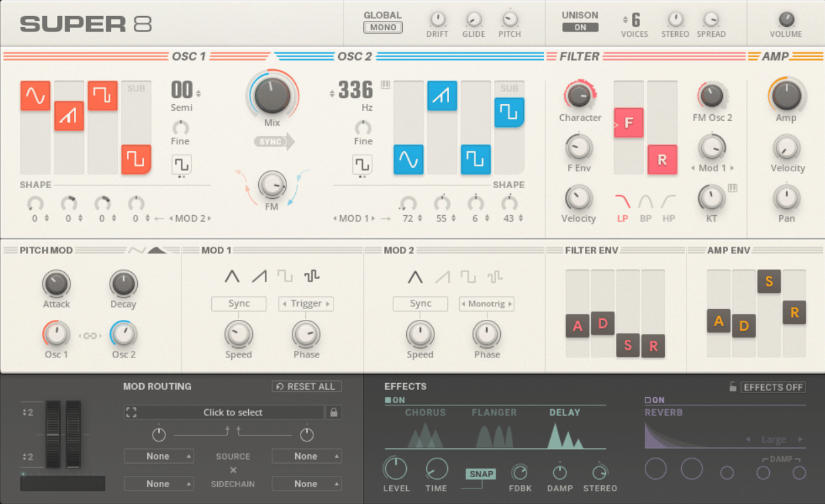Click the Effects Off button
Image resolution: width=825 pixels, height=504 pixels.
click(773, 387)
